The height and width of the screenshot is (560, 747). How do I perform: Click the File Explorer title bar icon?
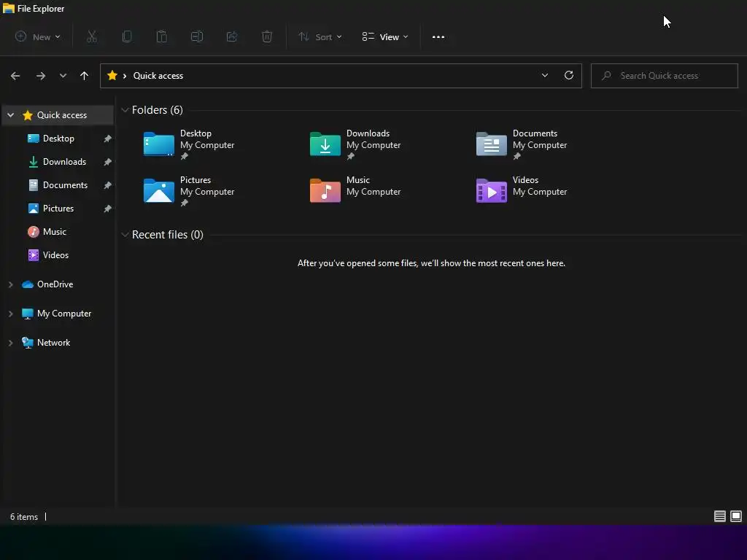tap(9, 8)
